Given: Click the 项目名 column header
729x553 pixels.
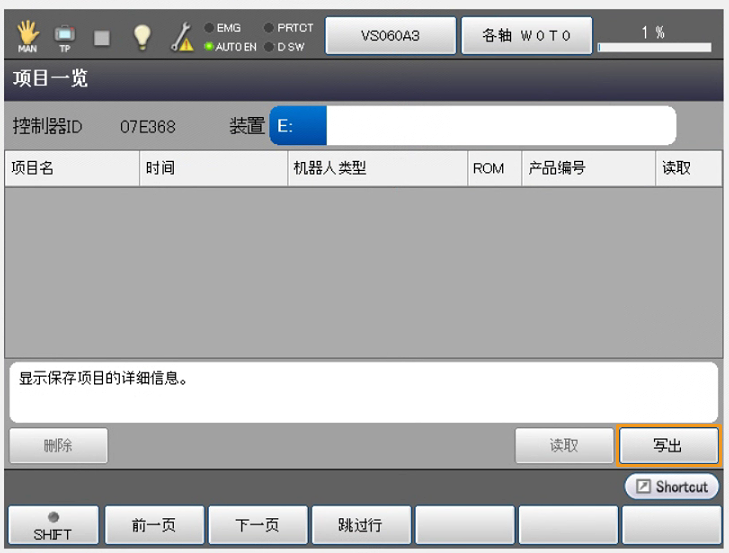Looking at the screenshot, I should 72,168.
